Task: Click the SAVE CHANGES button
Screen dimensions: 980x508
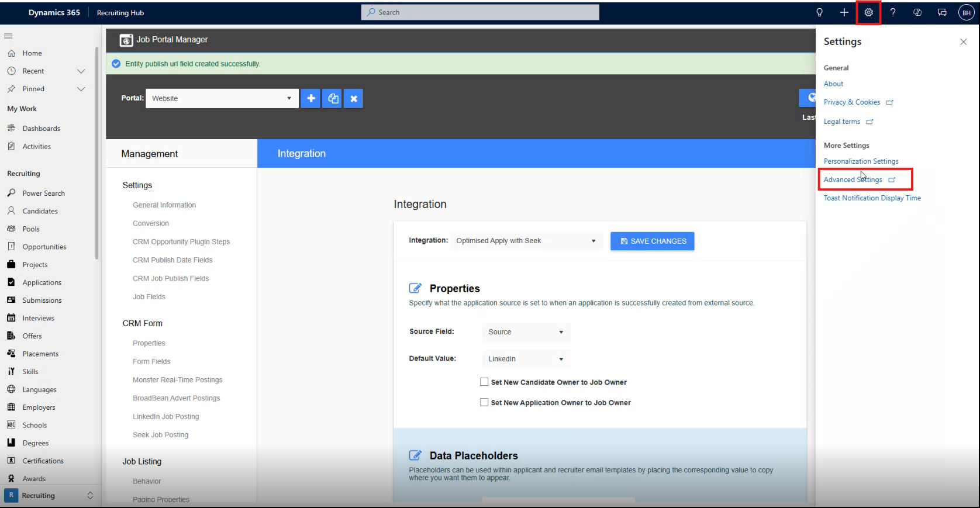Action: click(x=653, y=241)
